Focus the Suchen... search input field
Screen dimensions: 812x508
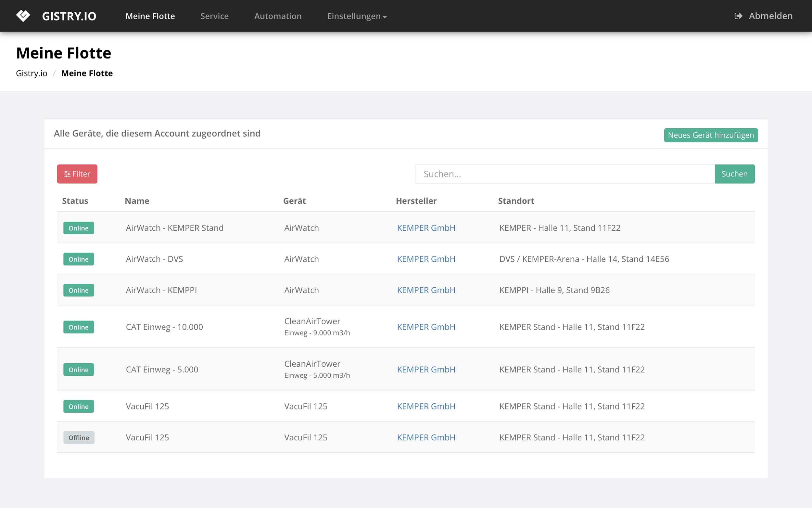click(565, 174)
